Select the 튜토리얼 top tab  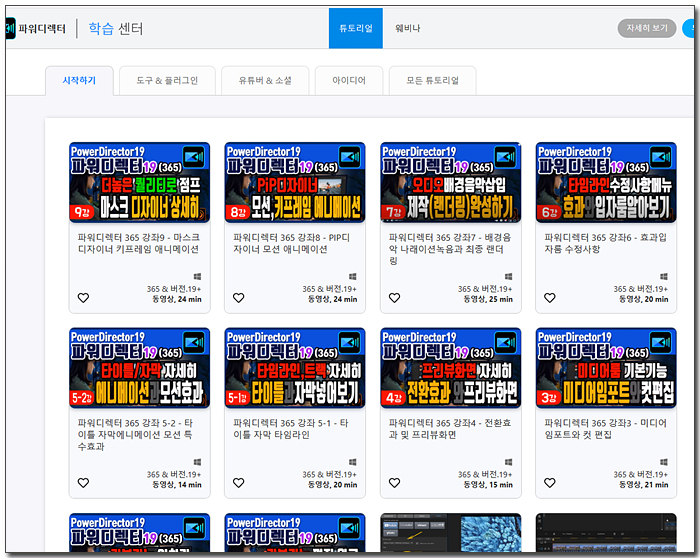coord(356,28)
